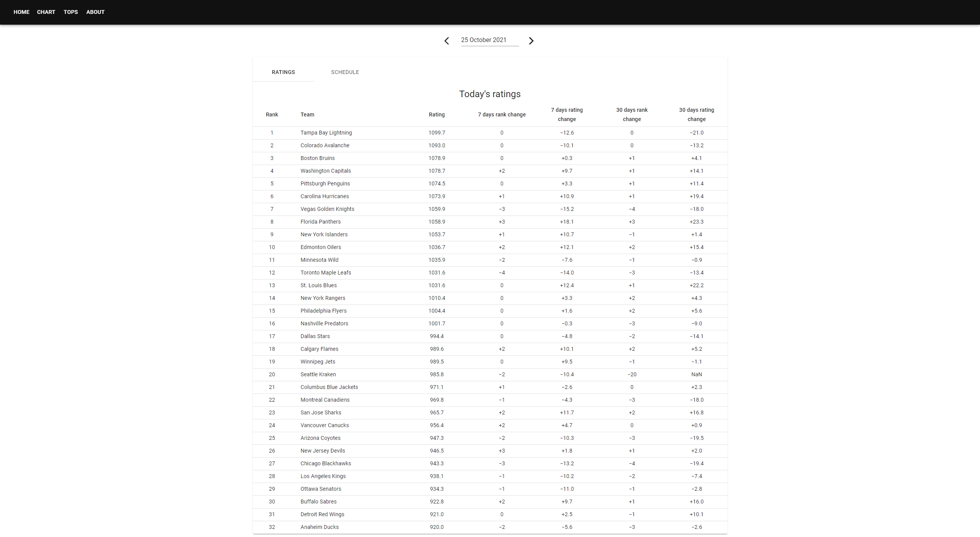Image resolution: width=980 pixels, height=537 pixels.
Task: Click Vancouver Canucks team name
Action: pos(324,425)
